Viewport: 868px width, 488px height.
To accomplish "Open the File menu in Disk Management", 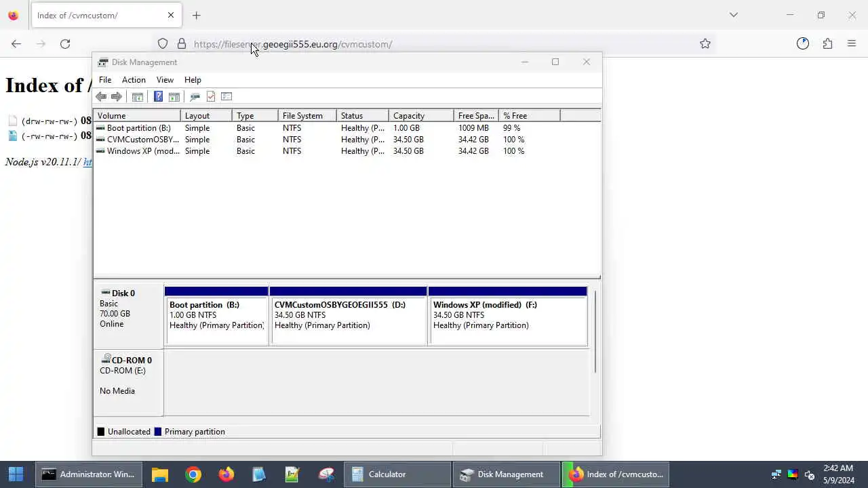I will pos(105,79).
